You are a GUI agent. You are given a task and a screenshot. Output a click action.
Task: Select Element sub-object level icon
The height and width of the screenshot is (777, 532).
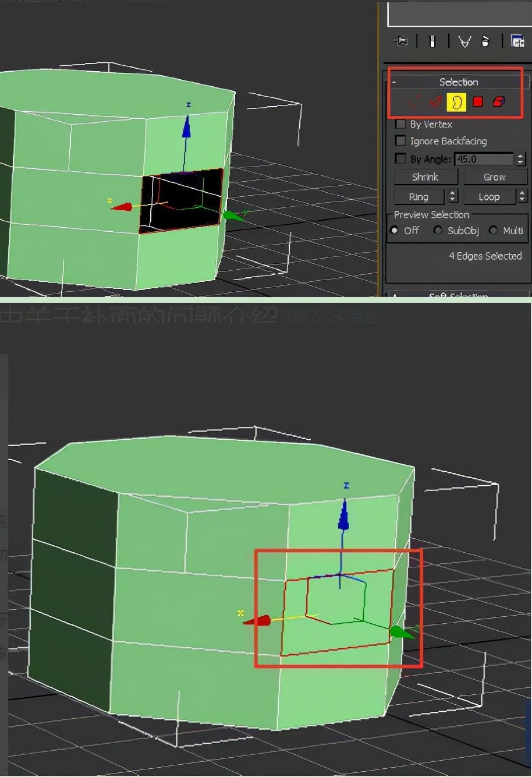coord(498,103)
